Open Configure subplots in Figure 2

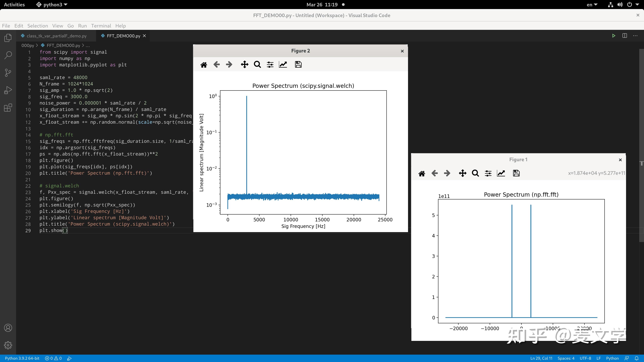[x=270, y=65]
